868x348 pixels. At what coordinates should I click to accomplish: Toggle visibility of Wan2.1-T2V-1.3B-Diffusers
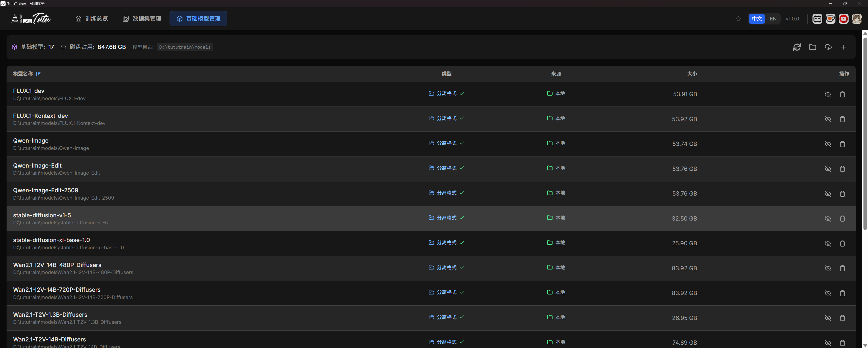pos(828,318)
